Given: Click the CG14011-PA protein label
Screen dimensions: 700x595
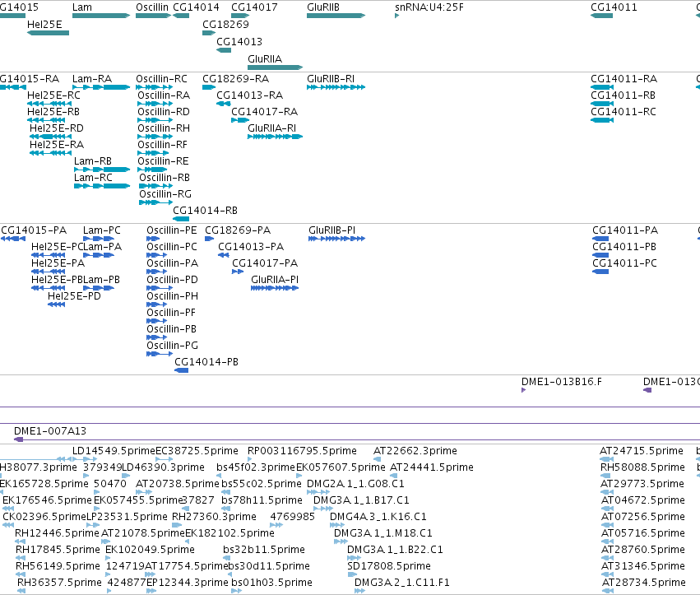Looking at the screenshot, I should (x=625, y=230).
